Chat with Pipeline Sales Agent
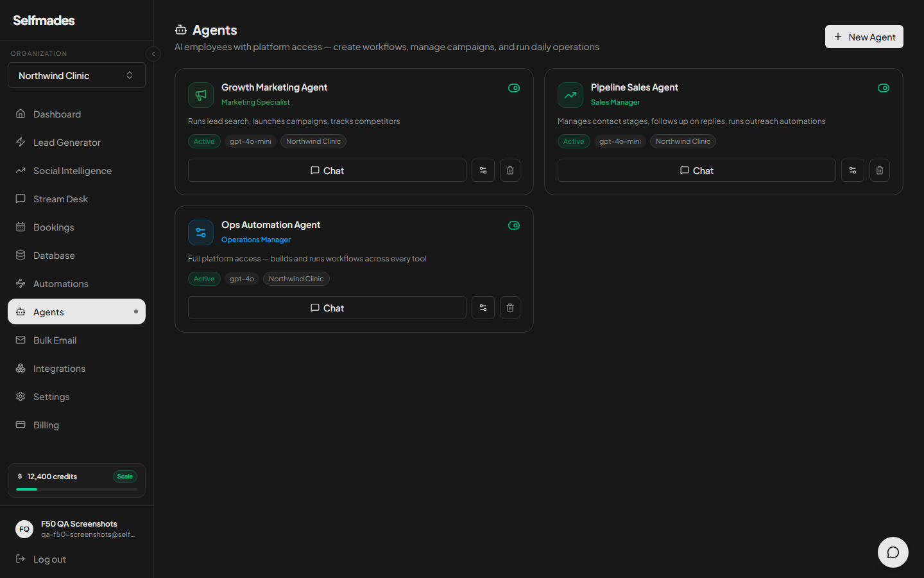 pyautogui.click(x=697, y=170)
